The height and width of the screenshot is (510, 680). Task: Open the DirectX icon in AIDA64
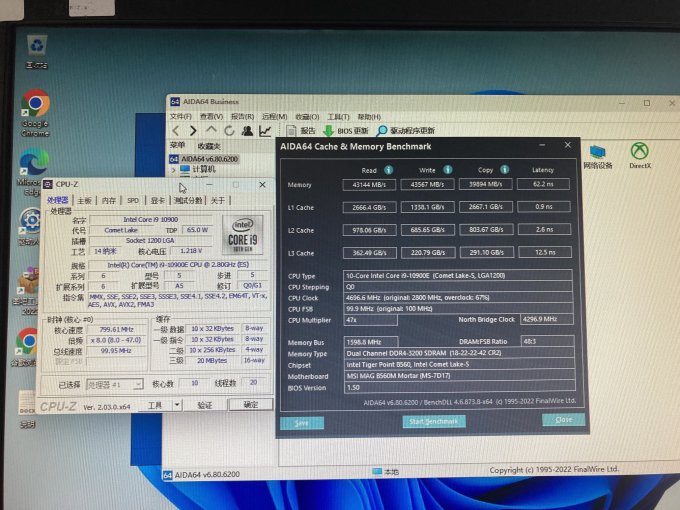(x=640, y=155)
